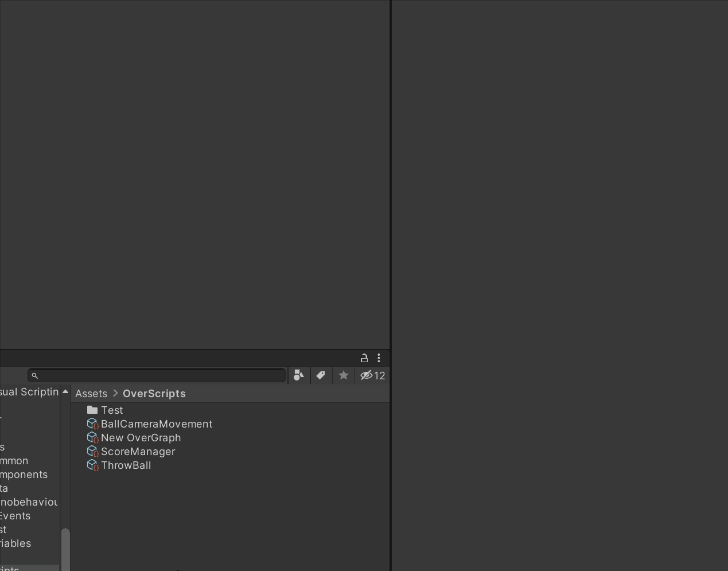Toggle the Project panel lock icon
Screen dimensions: 728x571
click(x=364, y=358)
